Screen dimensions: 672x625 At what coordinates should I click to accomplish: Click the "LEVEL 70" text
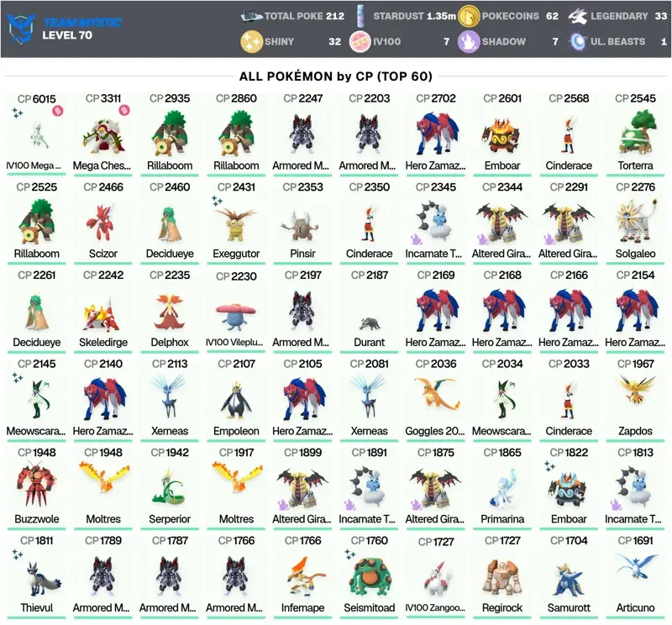[x=67, y=35]
